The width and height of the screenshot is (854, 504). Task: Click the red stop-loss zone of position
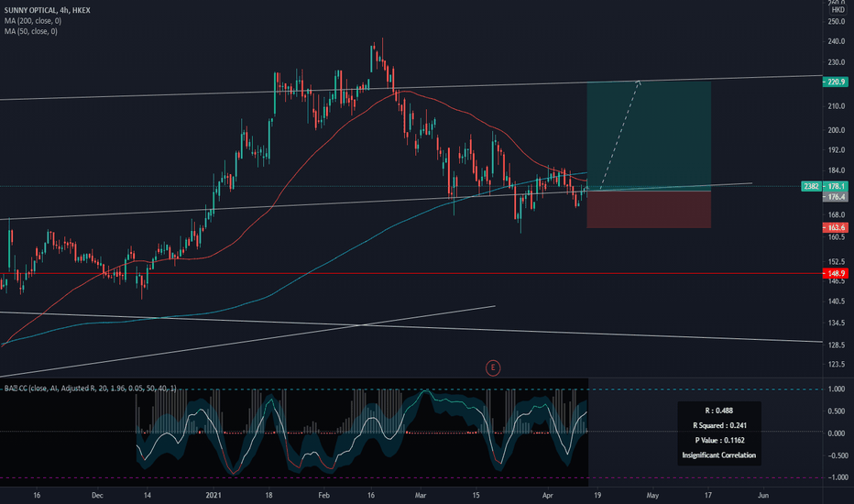tap(649, 209)
